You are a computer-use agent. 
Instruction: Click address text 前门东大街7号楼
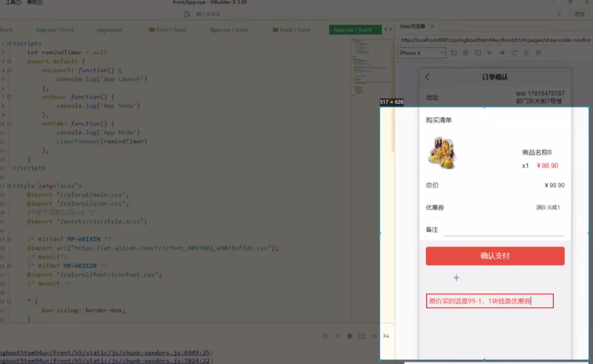tap(539, 101)
